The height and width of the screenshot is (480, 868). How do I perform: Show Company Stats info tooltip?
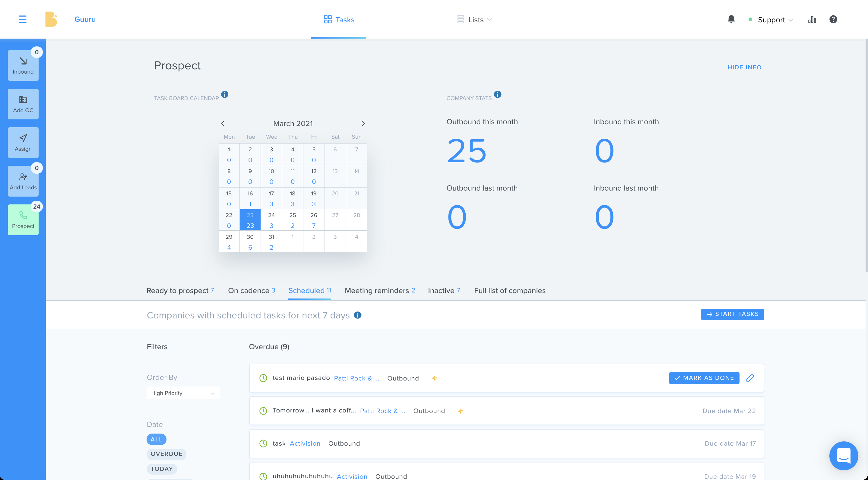pyautogui.click(x=497, y=94)
